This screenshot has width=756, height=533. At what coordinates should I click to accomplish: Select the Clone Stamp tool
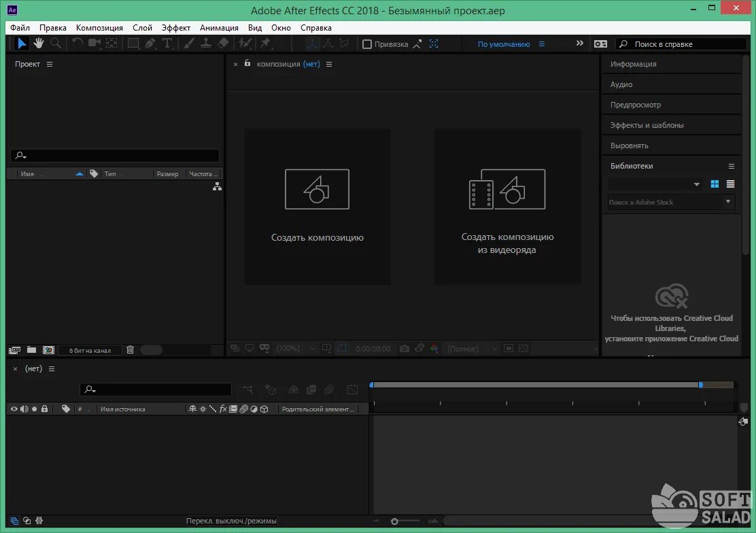coord(206,44)
